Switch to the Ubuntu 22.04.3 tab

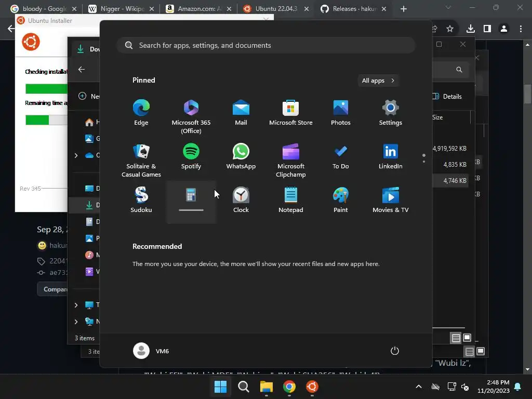pos(275,9)
